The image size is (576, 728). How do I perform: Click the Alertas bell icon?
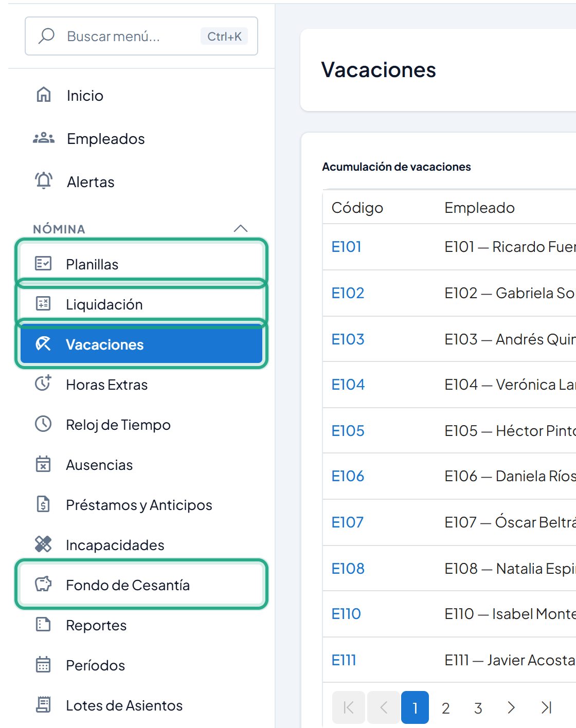pos(44,180)
